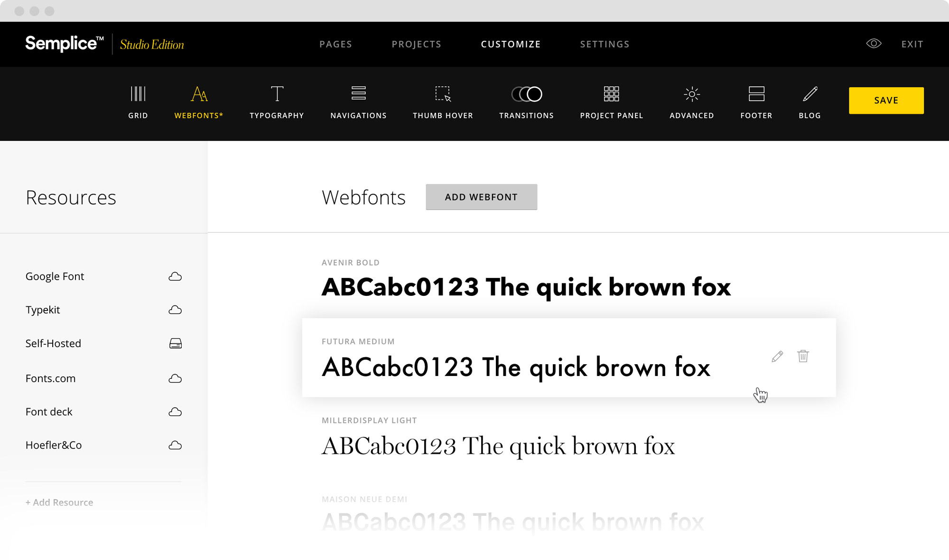
Task: Open the Transitions circles icon
Action: click(527, 94)
